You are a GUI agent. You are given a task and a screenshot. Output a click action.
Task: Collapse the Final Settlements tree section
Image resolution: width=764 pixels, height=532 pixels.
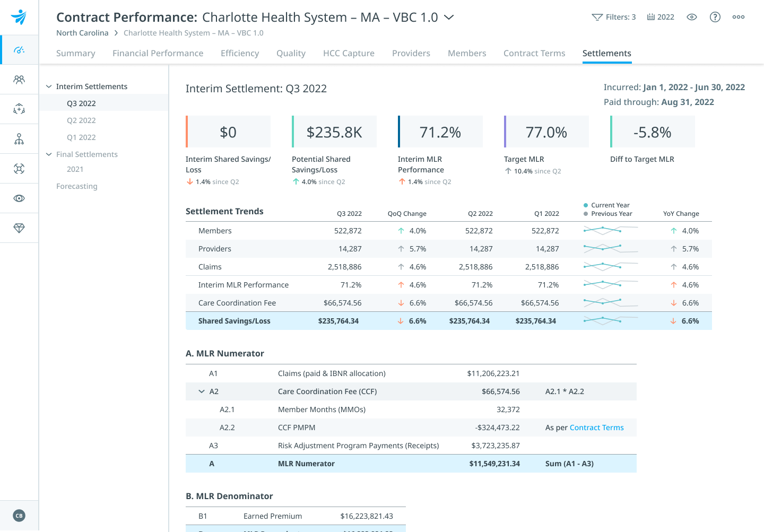tap(49, 154)
